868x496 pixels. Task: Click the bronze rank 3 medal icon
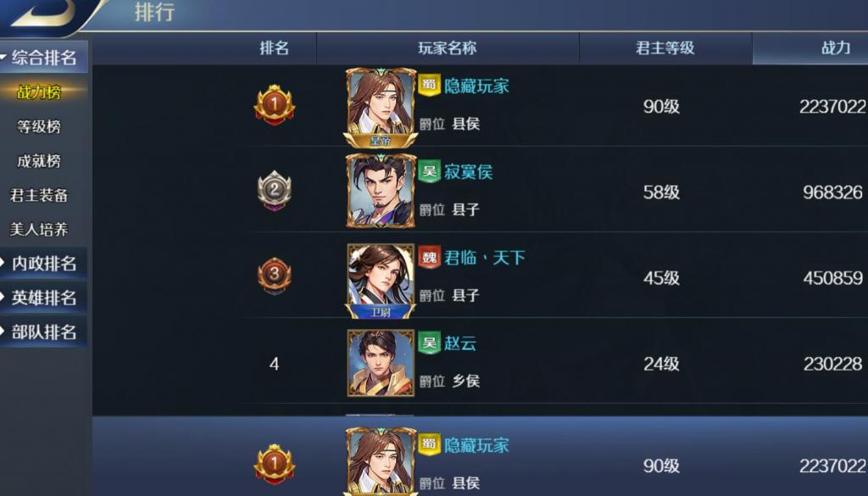pos(274,276)
